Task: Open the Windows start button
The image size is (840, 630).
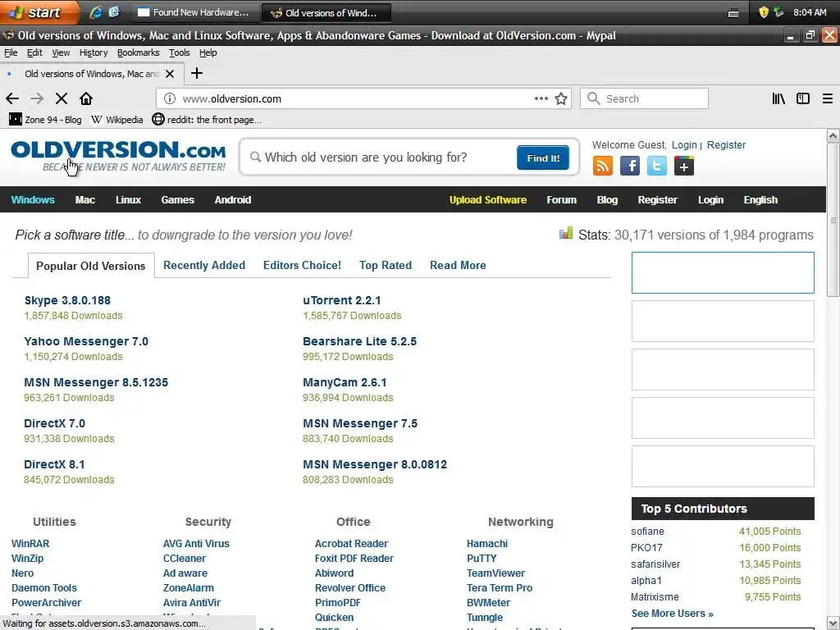Action: tap(38, 12)
